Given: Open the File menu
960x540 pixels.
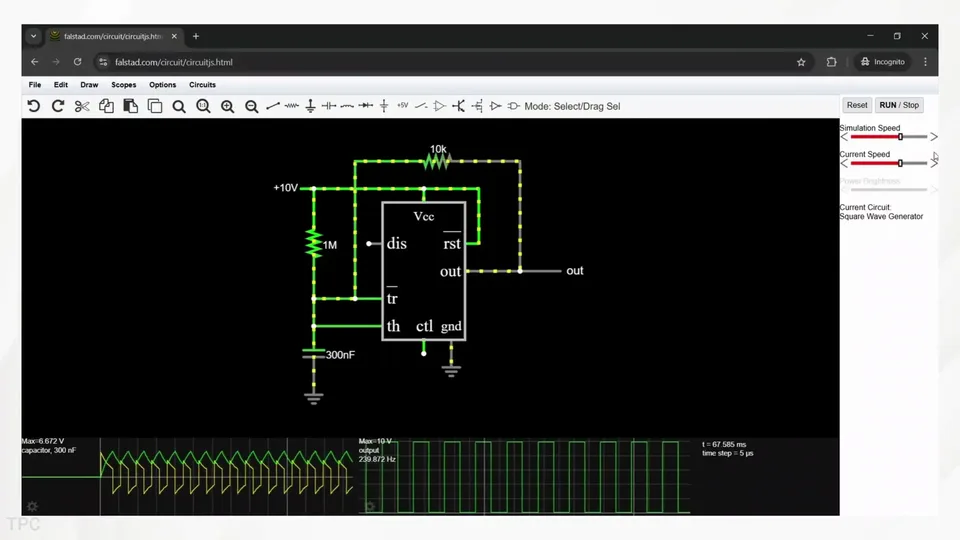Looking at the screenshot, I should [x=35, y=84].
